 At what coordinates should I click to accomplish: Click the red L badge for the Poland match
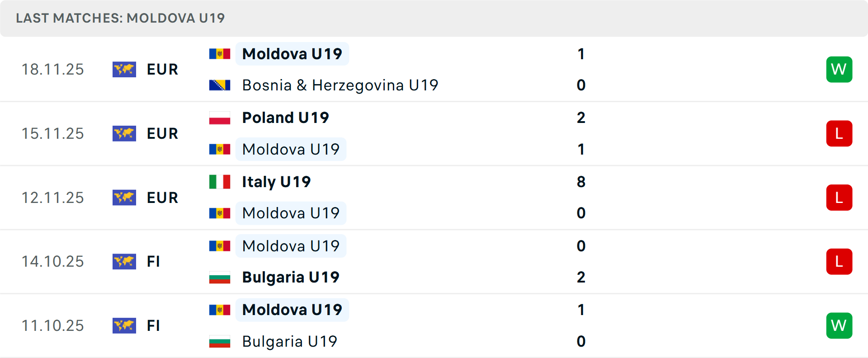839,133
